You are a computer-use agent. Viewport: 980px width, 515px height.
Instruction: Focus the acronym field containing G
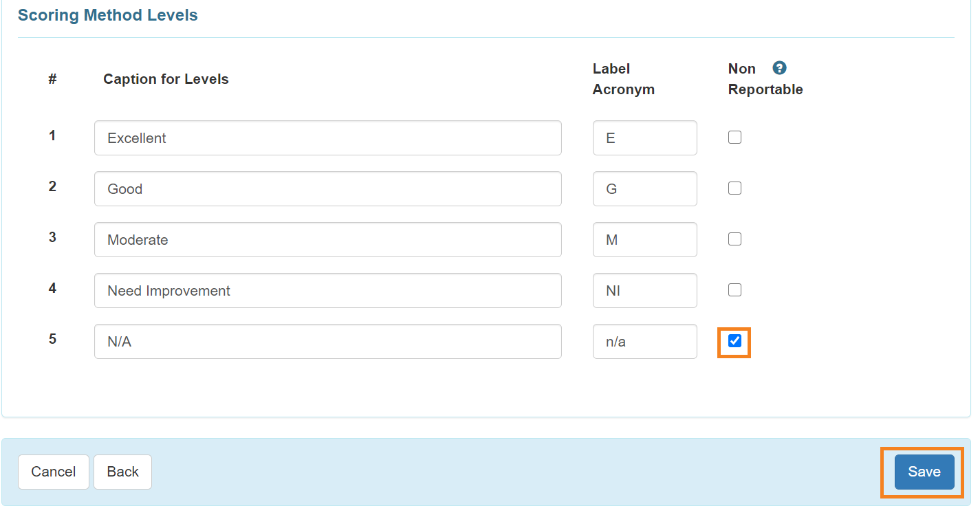(x=644, y=189)
